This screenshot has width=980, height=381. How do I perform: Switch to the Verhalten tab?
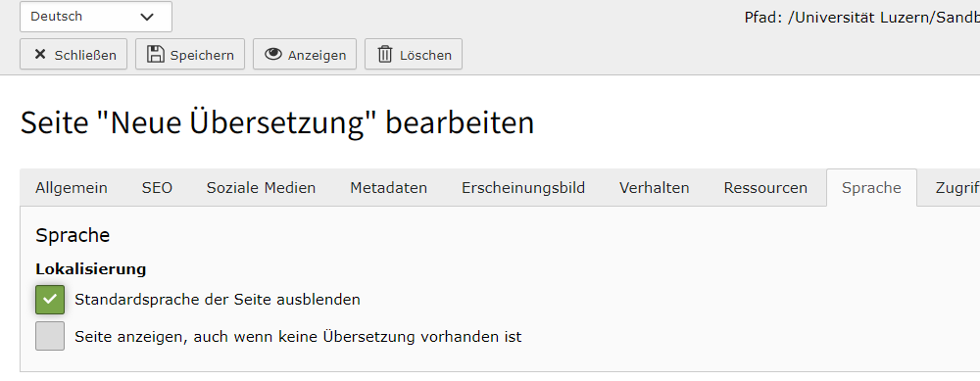pyautogui.click(x=655, y=187)
